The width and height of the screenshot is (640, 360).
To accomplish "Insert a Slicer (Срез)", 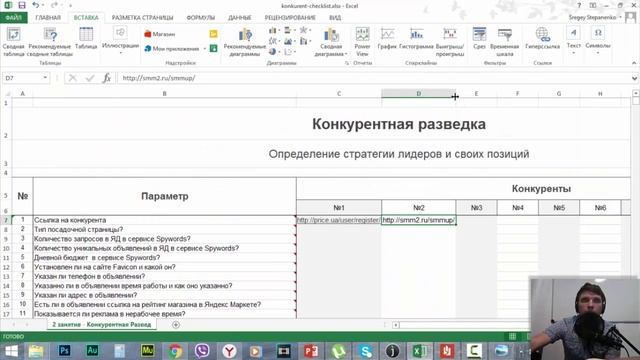I will click(x=479, y=39).
